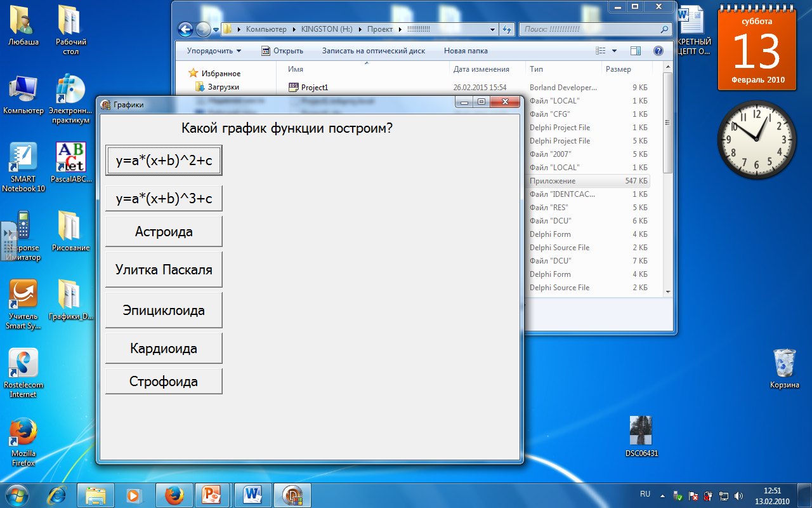The width and height of the screenshot is (812, 508).
Task: Open the Рабочий стол folder icon
Action: (x=71, y=30)
